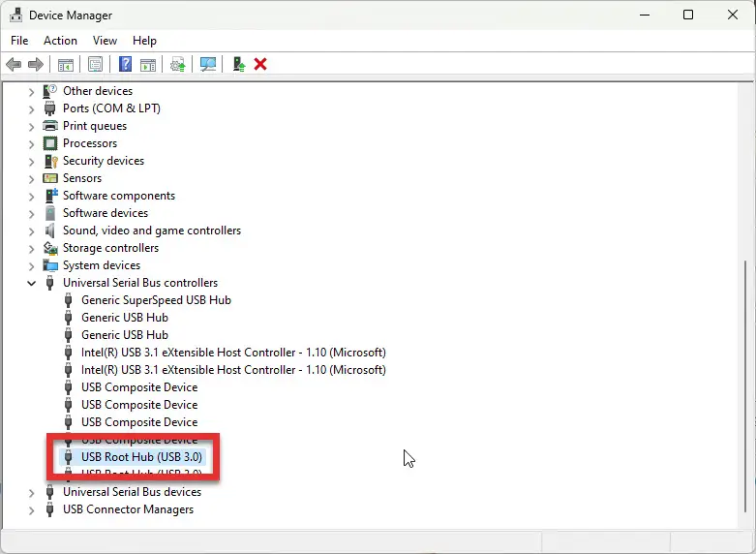Expand Sound, video and game controllers

point(31,231)
